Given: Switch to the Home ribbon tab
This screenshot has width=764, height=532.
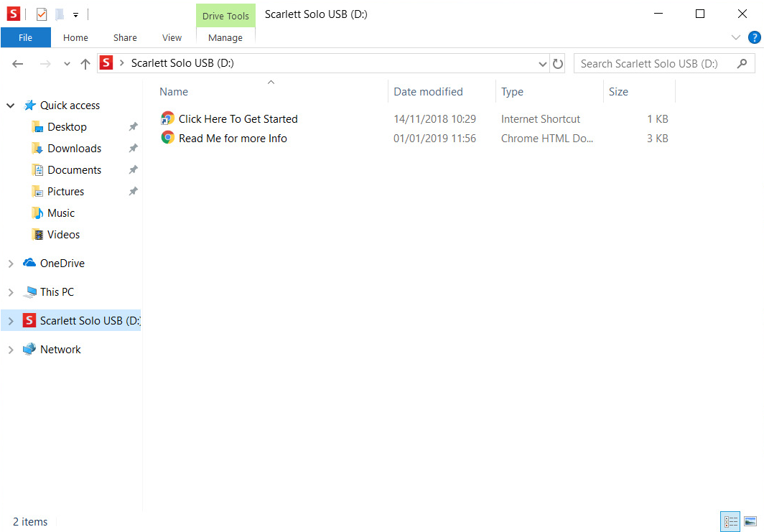Looking at the screenshot, I should pyautogui.click(x=75, y=37).
